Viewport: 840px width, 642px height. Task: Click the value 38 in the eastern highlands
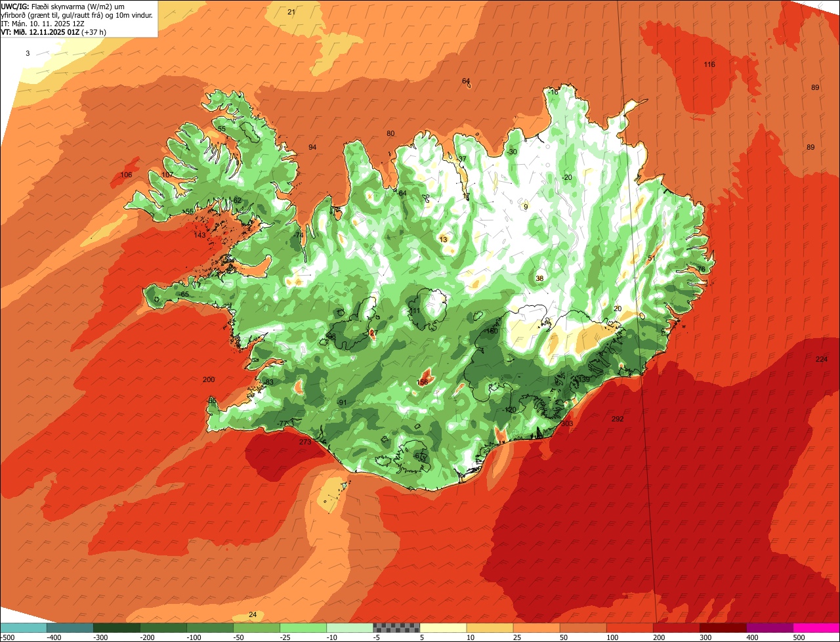click(x=539, y=278)
